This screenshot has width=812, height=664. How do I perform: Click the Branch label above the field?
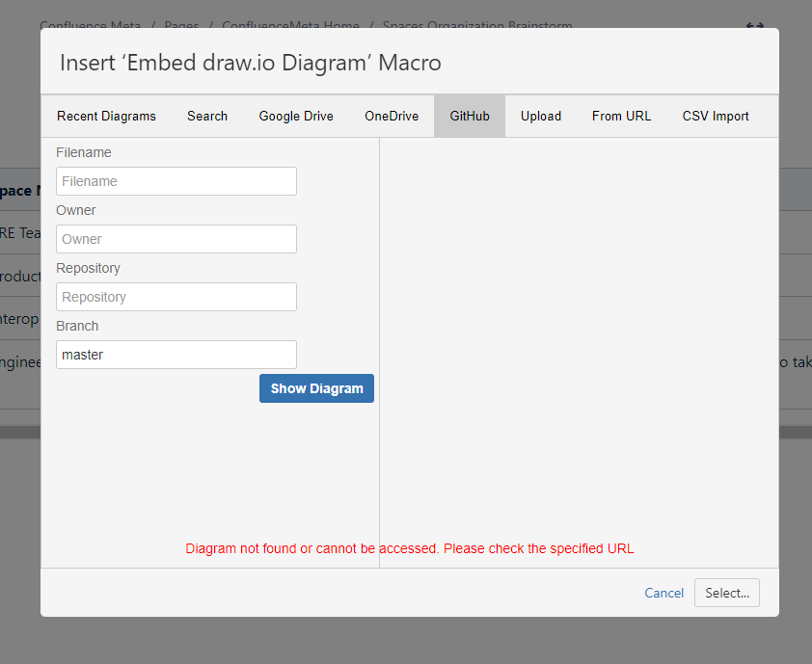[x=77, y=326]
